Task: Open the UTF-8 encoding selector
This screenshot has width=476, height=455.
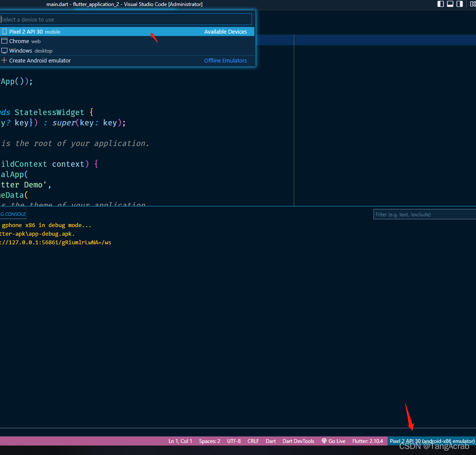Action: pyautogui.click(x=234, y=441)
